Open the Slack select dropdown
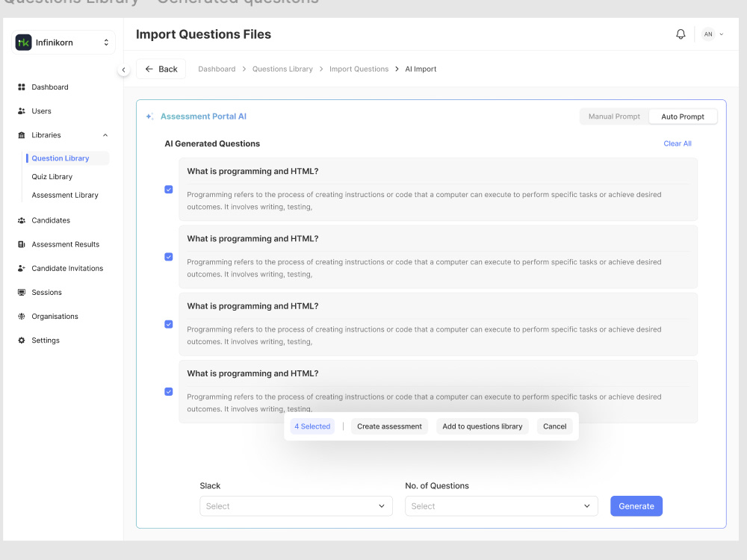The width and height of the screenshot is (747, 560). pos(296,506)
